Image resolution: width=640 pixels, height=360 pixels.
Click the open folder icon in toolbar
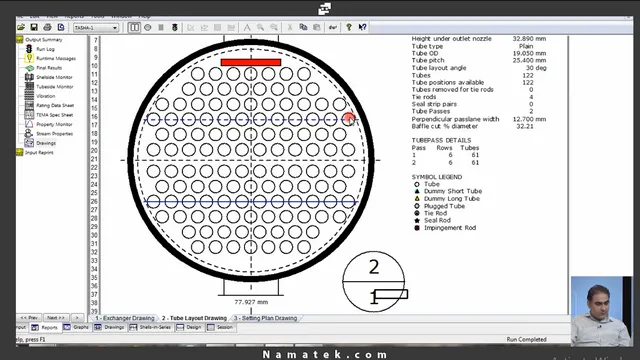point(21,27)
